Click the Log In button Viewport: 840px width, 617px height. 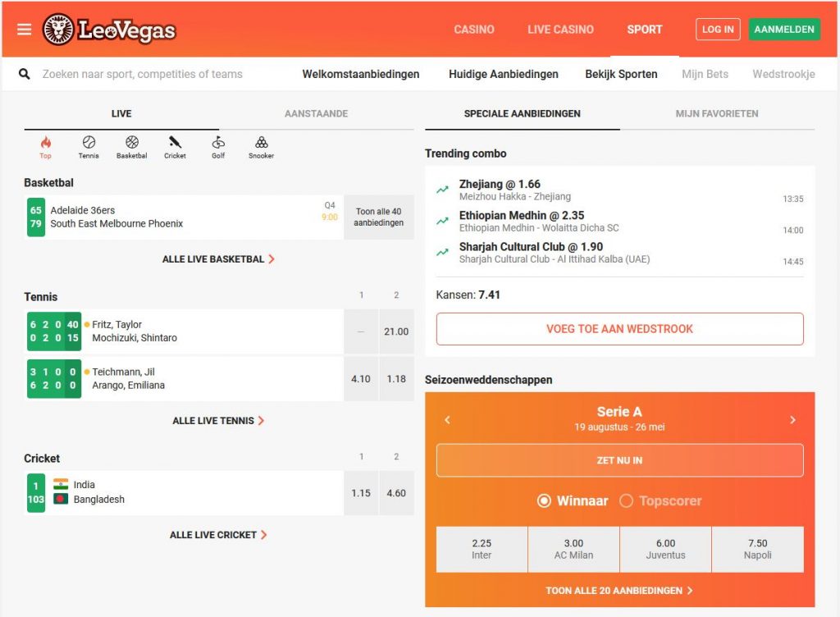(718, 30)
